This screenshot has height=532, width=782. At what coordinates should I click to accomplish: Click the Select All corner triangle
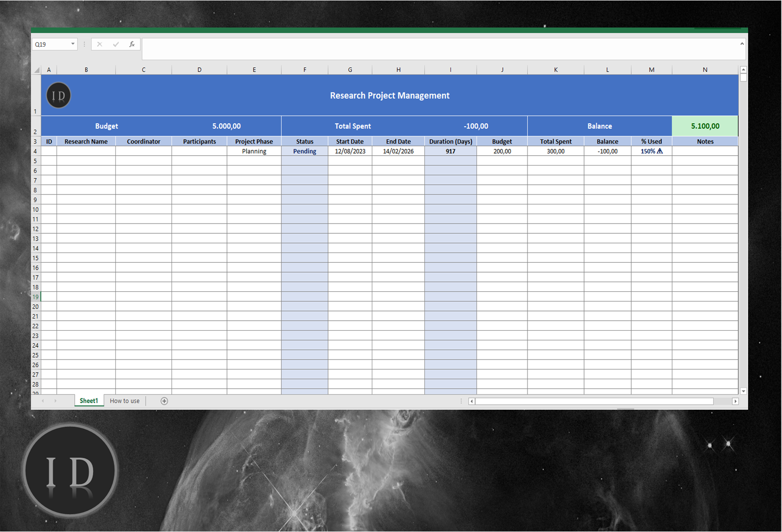click(36, 70)
